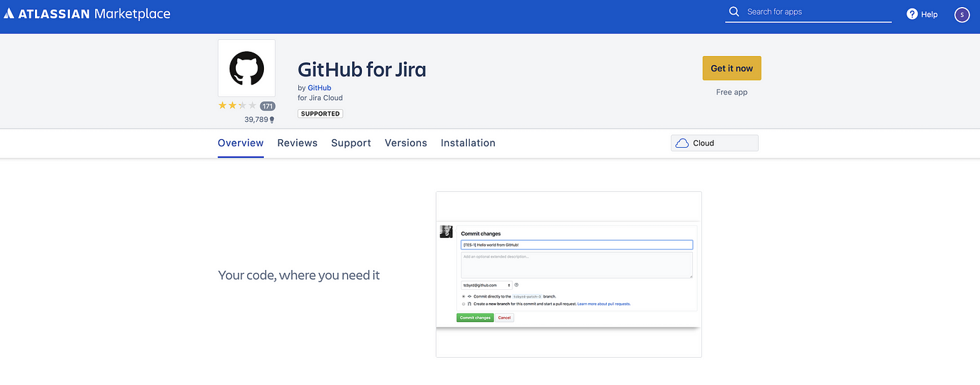Screen dimensions: 980x385
Task: Click the GitHub for Jira title
Action: click(x=362, y=69)
